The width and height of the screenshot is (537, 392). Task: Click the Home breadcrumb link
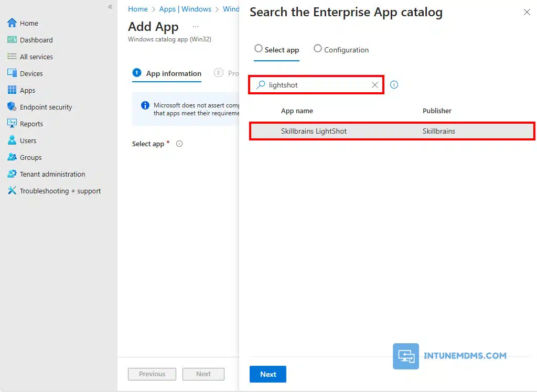click(x=138, y=9)
